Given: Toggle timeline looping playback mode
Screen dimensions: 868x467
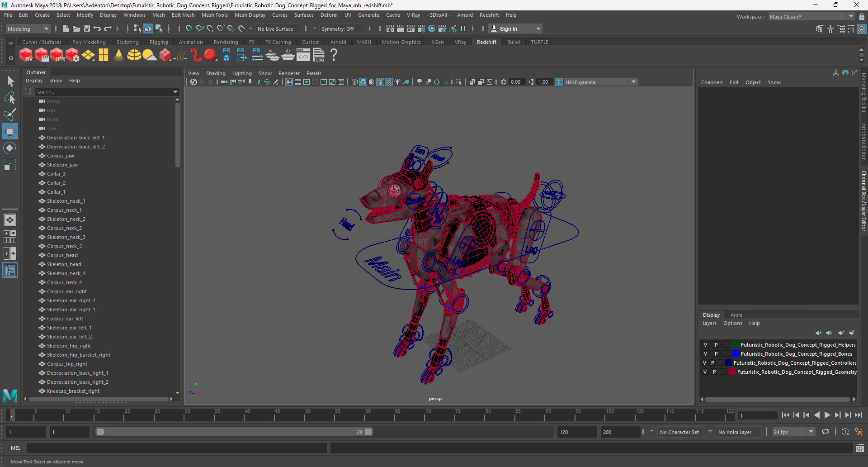Looking at the screenshot, I should (826, 432).
